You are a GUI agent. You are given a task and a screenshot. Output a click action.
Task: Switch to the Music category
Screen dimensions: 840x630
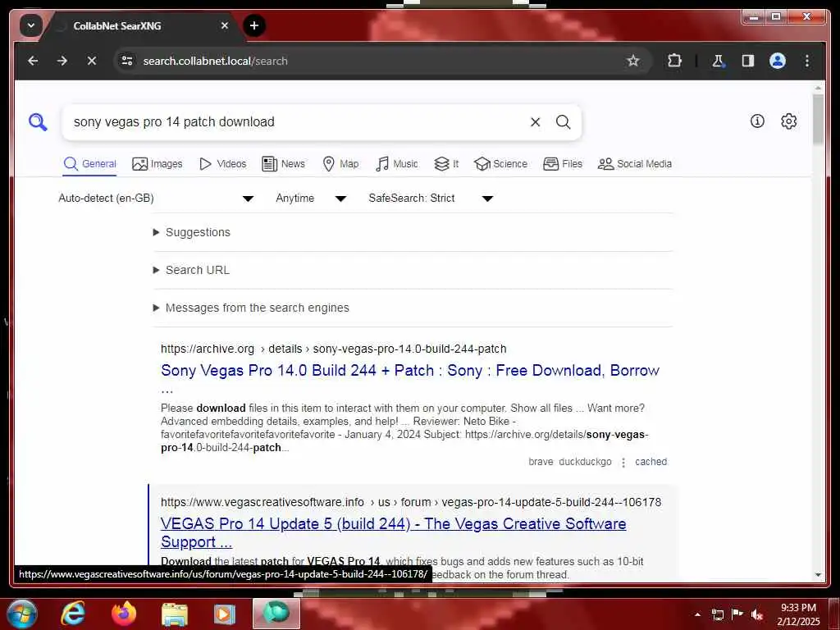click(396, 164)
